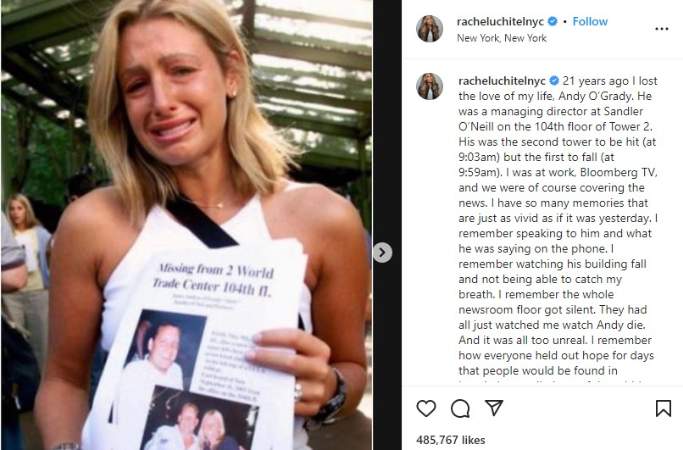Open comments with the speech bubble icon
Image resolution: width=683 pixels, height=450 pixels.
coord(460,409)
